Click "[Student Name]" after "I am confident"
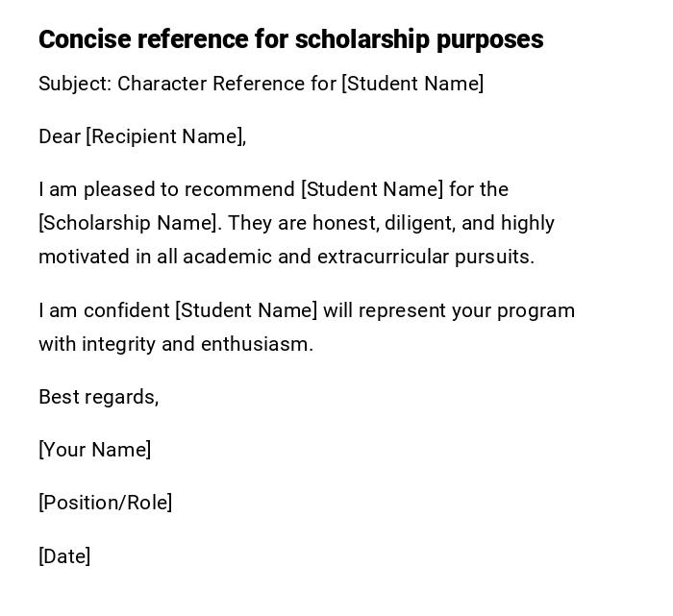The height and width of the screenshot is (616, 673). [x=246, y=310]
